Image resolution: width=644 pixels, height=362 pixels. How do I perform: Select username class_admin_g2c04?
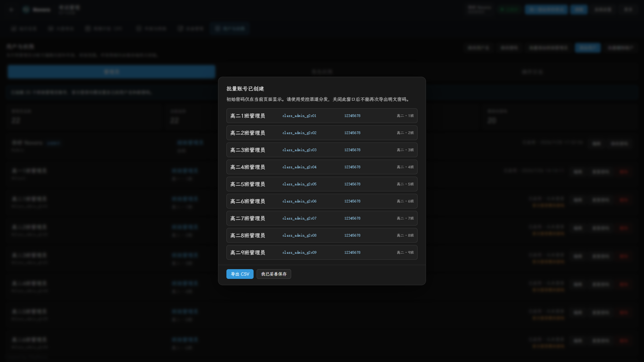[299, 167]
